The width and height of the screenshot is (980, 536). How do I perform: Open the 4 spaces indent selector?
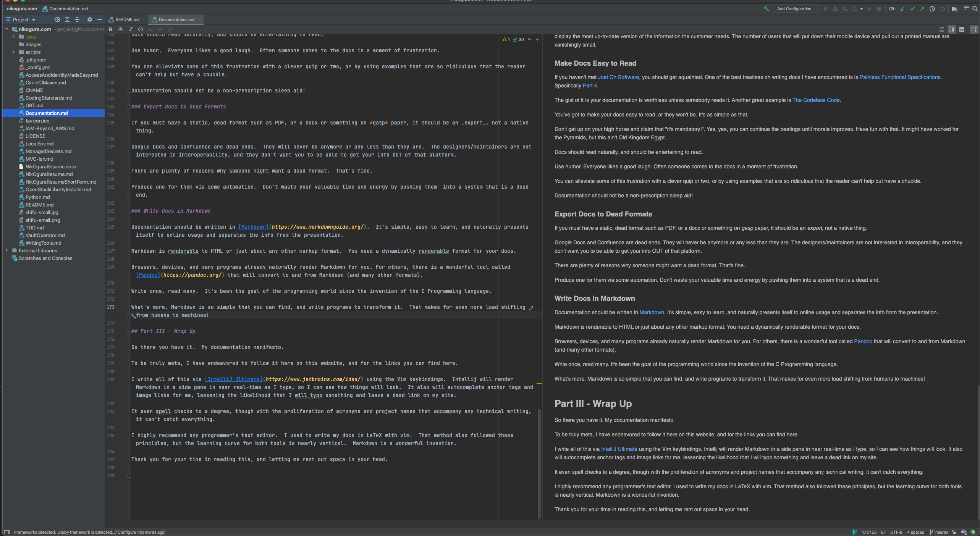coord(915,532)
